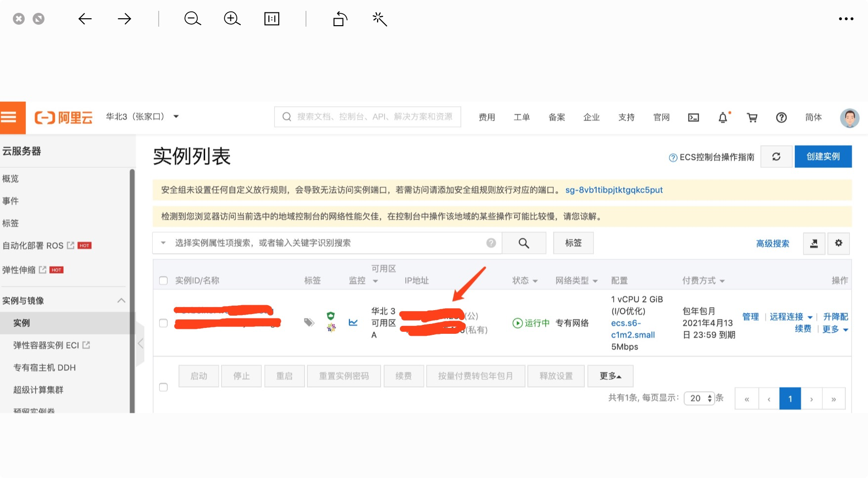Open the row's 更多 actions dropdown
The image size is (868, 478).
click(x=835, y=329)
